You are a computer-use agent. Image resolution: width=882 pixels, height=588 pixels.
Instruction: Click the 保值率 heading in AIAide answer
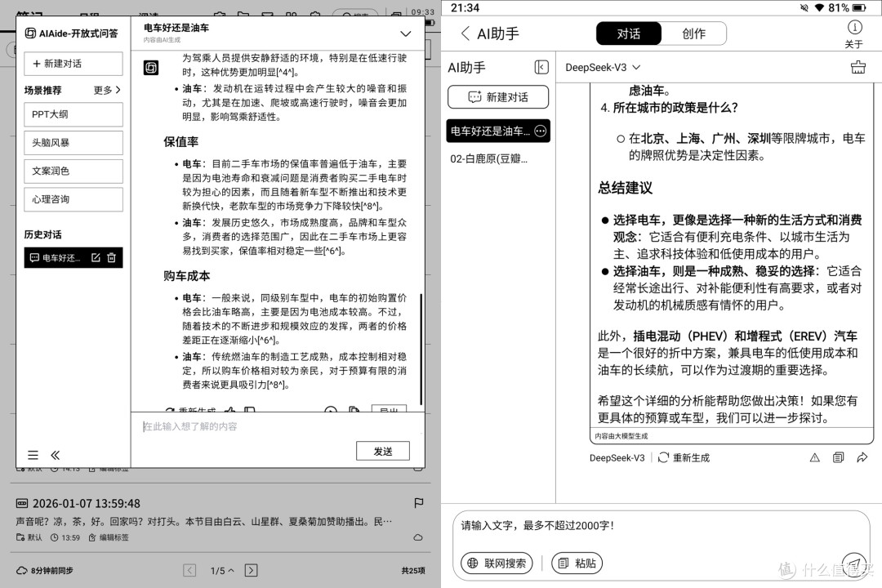click(x=180, y=142)
